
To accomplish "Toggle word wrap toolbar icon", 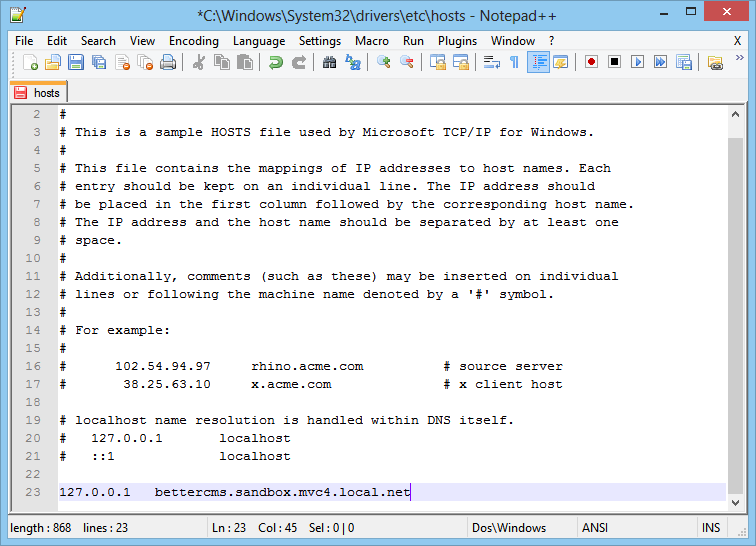I will pyautogui.click(x=492, y=63).
